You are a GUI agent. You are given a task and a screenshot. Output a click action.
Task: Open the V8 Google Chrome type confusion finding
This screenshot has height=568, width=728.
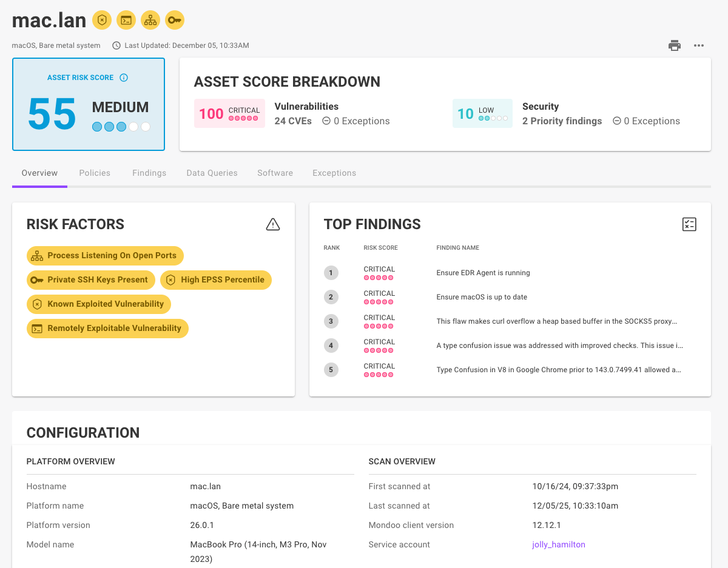click(559, 370)
